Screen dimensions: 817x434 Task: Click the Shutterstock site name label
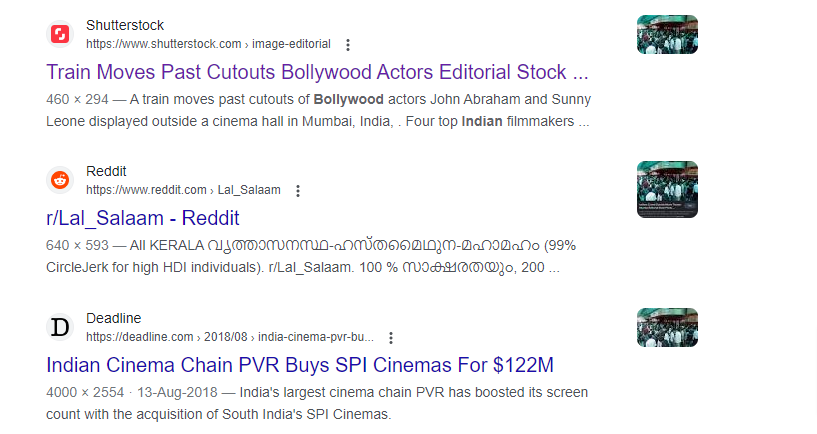pos(125,25)
